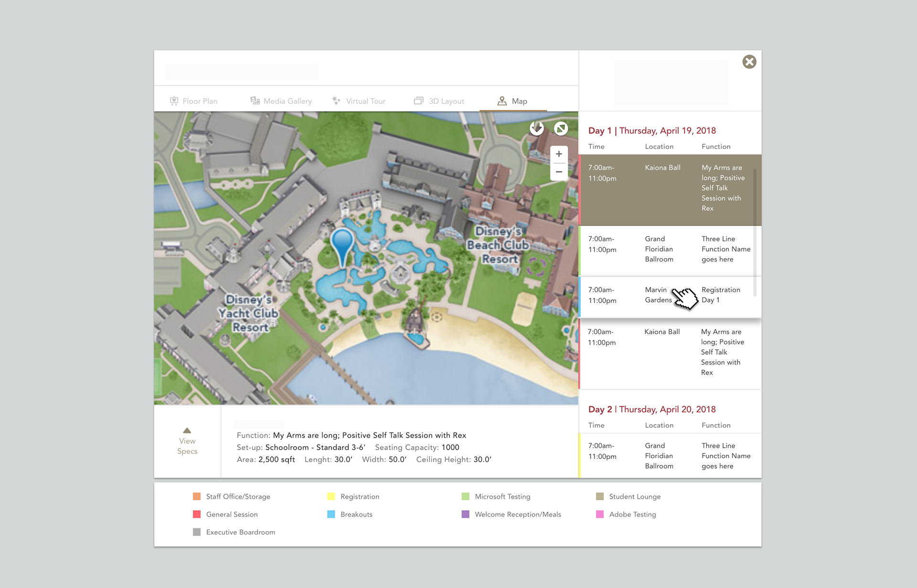Click the Virtual Tour sparkle icon
Viewport: 917px width, 588px height.
[336, 101]
